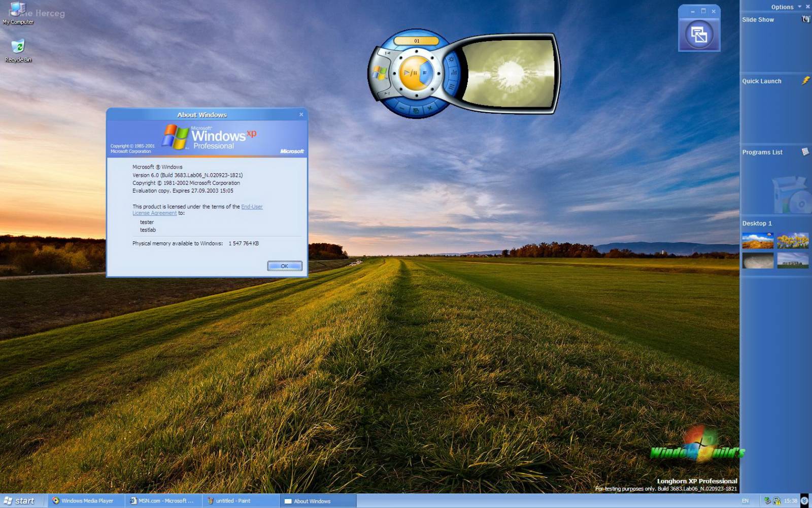812x508 pixels.
Task: Open My Computer desktop icon
Action: click(x=18, y=14)
